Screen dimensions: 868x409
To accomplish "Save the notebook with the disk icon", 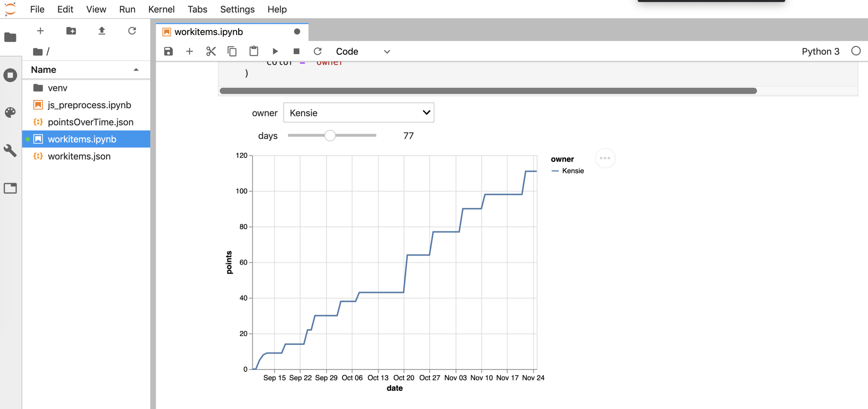I will pos(168,51).
